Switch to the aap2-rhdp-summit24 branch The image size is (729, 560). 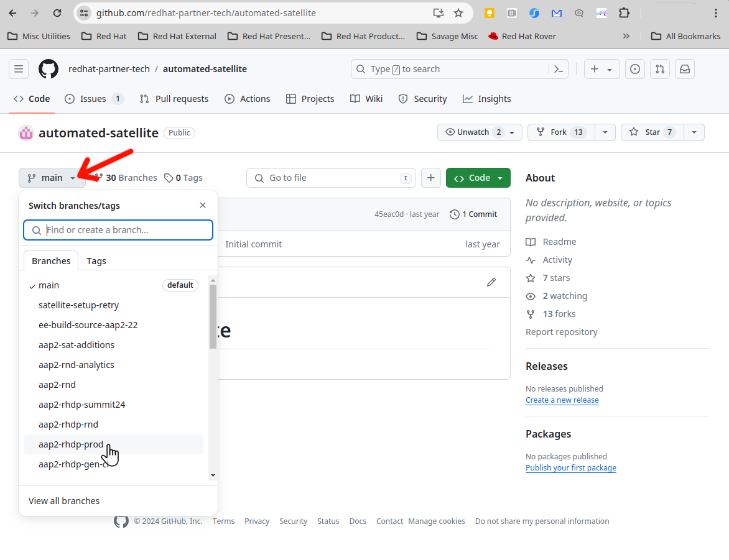tap(113, 405)
